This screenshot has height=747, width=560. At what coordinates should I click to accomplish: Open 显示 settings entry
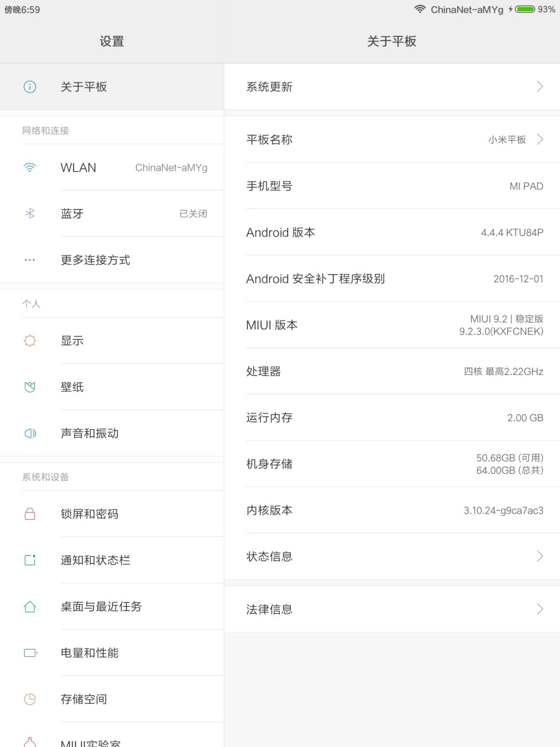click(x=112, y=341)
